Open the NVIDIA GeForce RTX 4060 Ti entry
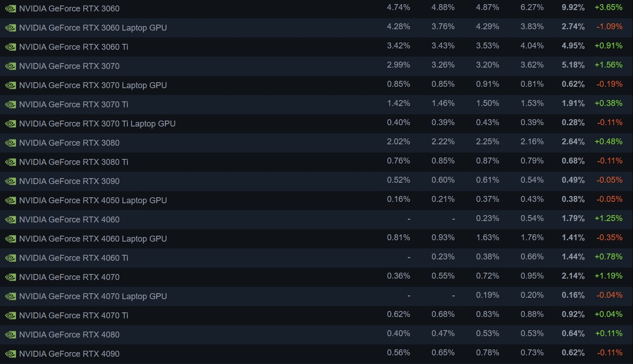The image size is (633, 364). (x=74, y=258)
